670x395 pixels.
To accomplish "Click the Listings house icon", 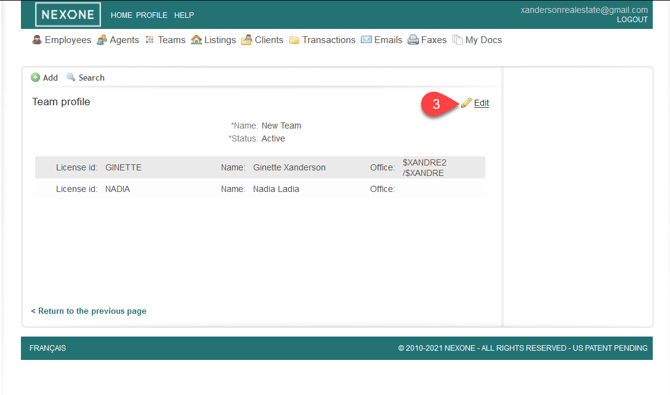I will point(197,40).
